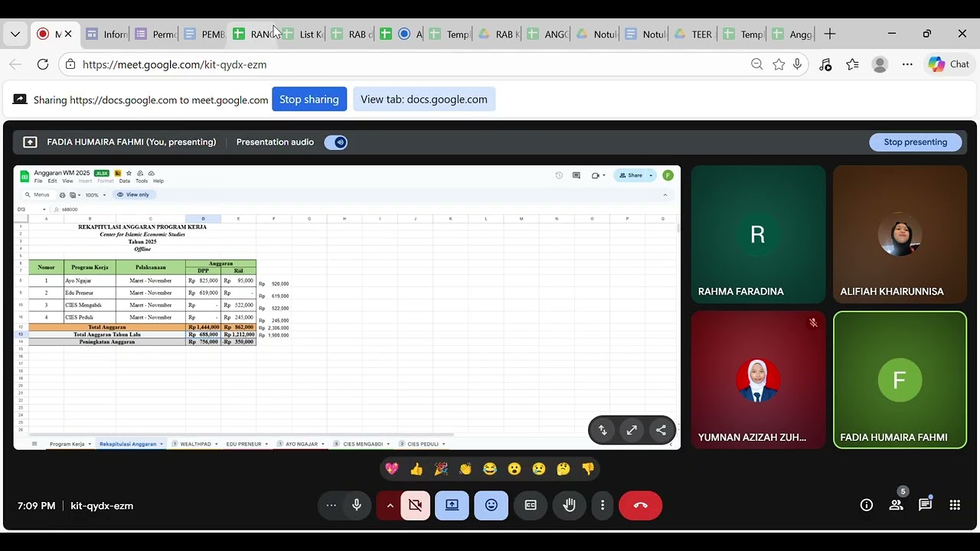Leave the call with the red hang-up button
This screenshot has width=980, height=551.
tap(640, 505)
